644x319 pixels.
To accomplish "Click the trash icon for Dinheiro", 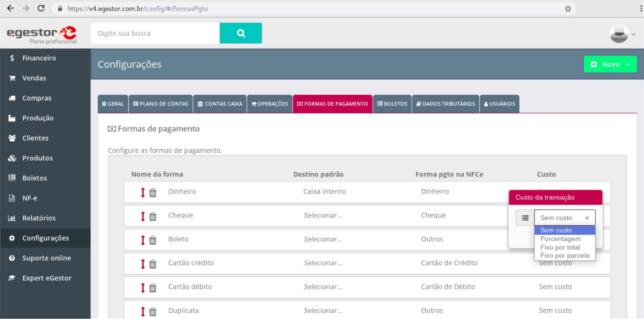I will [x=153, y=193].
